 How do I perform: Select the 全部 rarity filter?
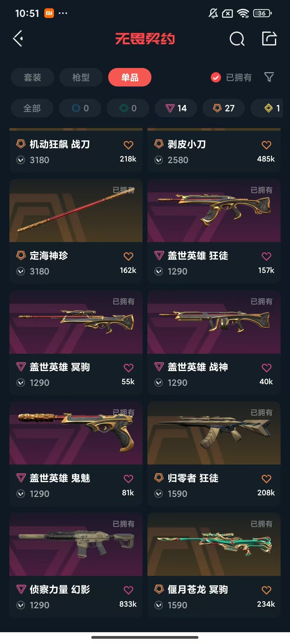tap(32, 108)
